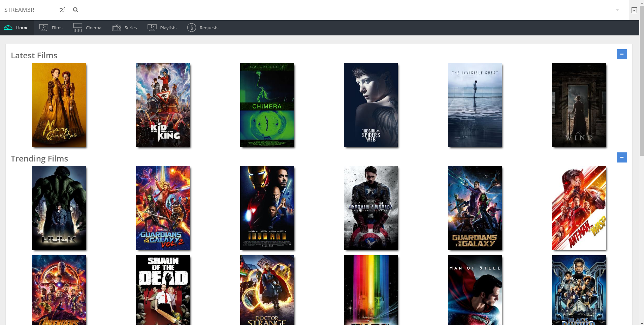Viewport: 644px width, 325px height.
Task: Open the search magnifier icon
Action: [75, 10]
